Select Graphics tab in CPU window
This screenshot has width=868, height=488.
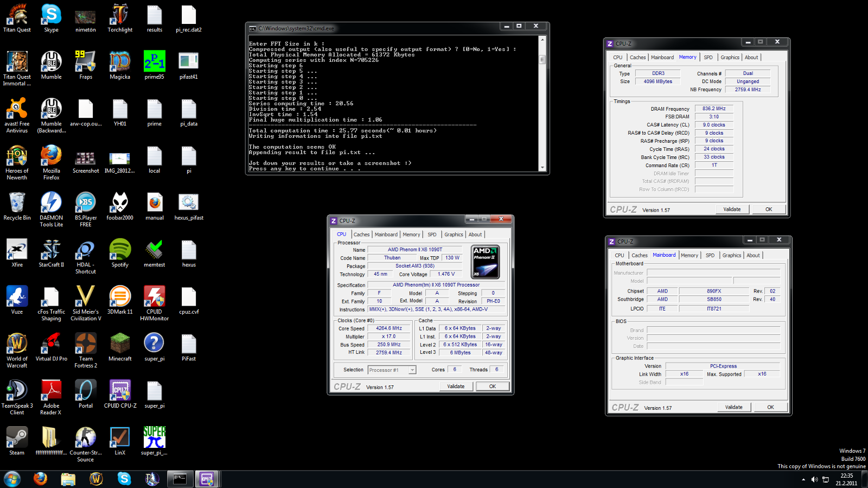pyautogui.click(x=454, y=235)
